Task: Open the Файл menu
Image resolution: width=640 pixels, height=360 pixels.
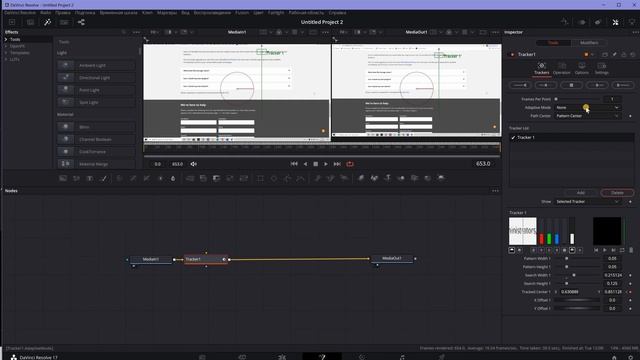Action: (45, 13)
